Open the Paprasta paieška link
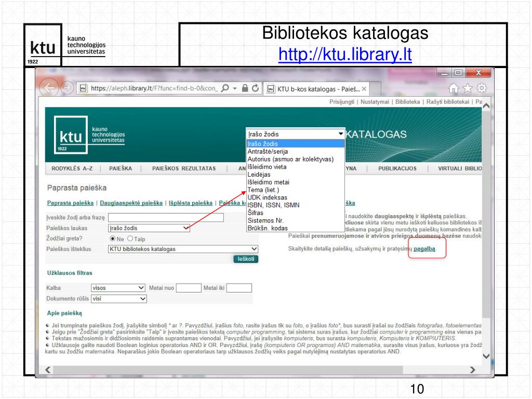This screenshot has height=399, width=532. [x=70, y=203]
